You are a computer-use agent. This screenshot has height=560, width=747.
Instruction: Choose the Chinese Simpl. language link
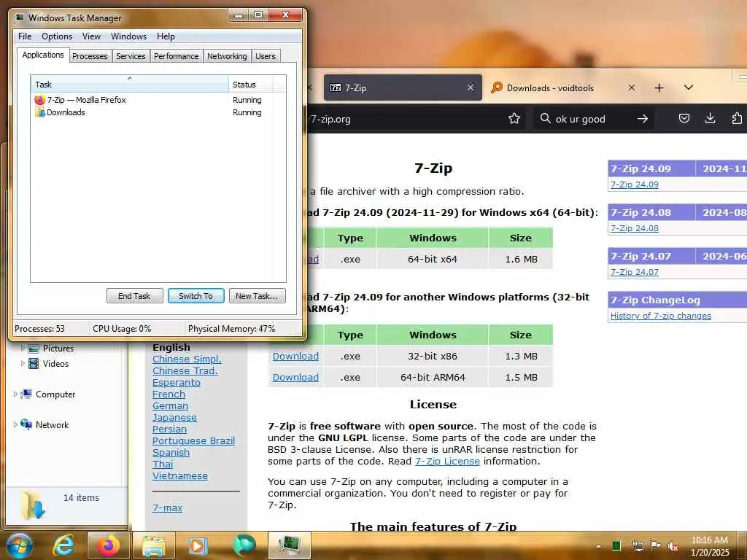[187, 359]
